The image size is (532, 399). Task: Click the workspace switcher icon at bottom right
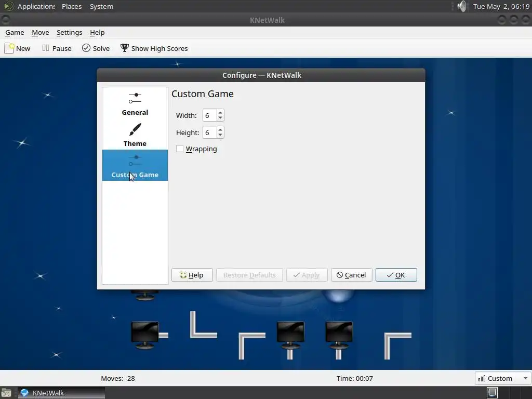point(493,393)
